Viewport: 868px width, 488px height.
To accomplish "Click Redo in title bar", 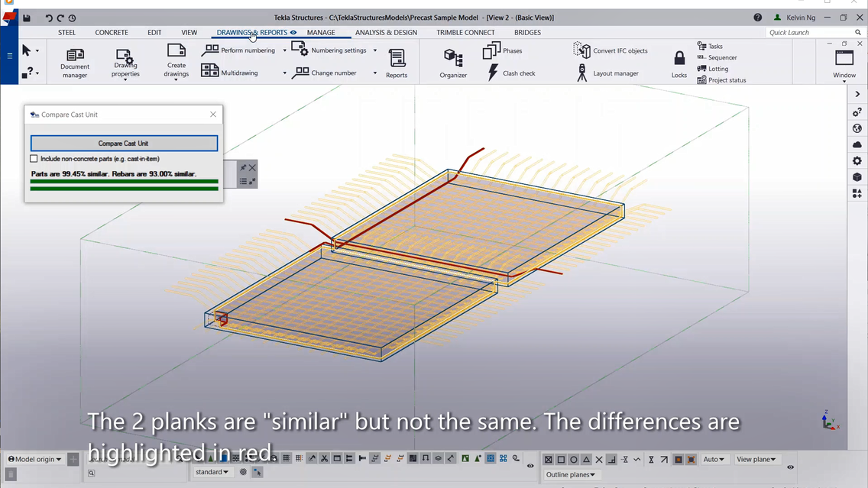I will click(60, 18).
